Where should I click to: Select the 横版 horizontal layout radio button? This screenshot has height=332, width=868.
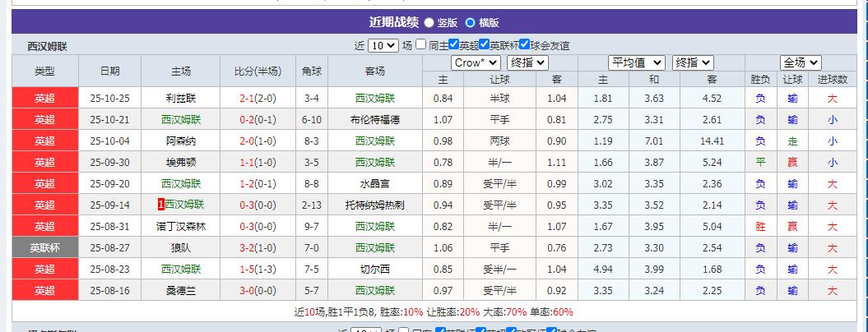point(471,23)
